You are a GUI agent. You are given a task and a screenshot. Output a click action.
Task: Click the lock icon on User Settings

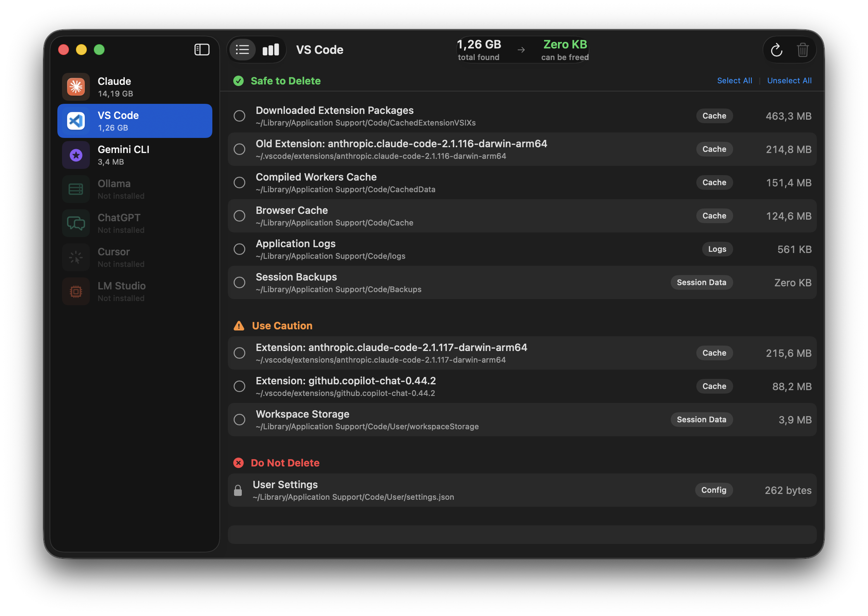coord(239,490)
